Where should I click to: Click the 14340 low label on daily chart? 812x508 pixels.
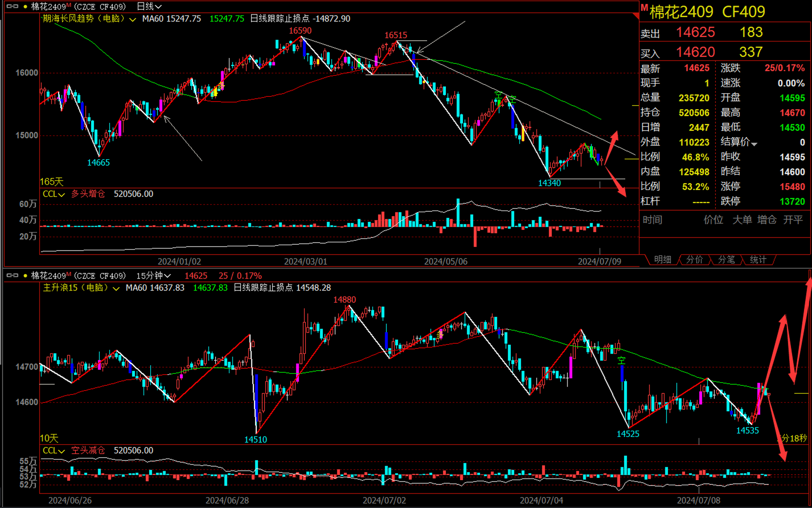point(549,183)
